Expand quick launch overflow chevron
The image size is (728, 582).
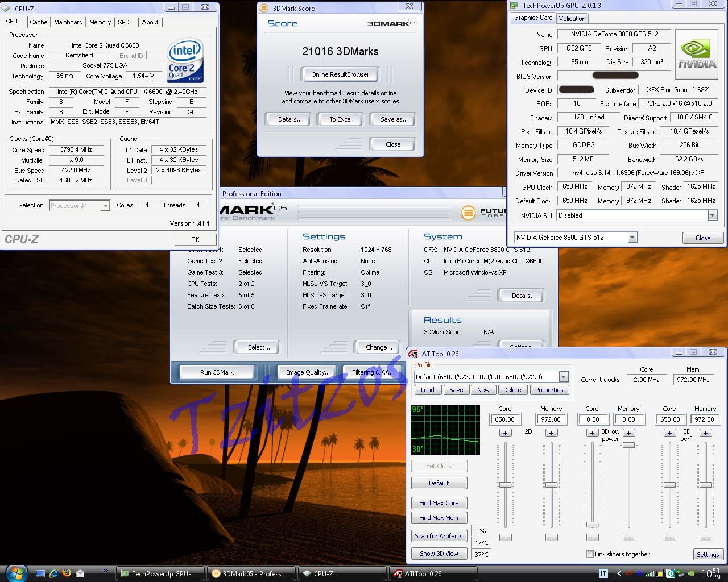[106, 571]
